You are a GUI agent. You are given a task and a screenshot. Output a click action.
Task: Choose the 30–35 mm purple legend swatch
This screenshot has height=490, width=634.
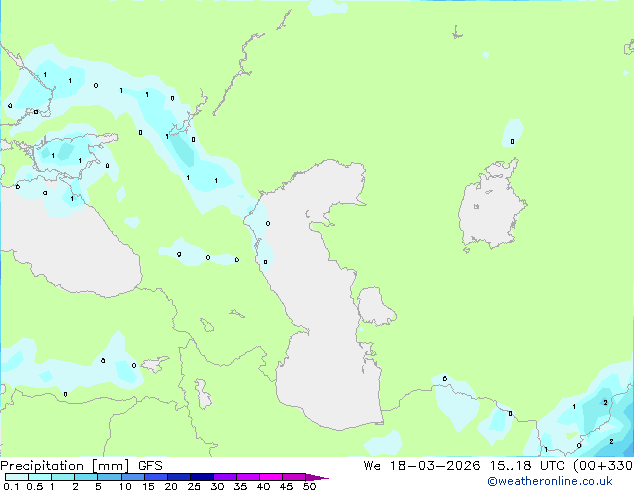pyautogui.click(x=224, y=477)
